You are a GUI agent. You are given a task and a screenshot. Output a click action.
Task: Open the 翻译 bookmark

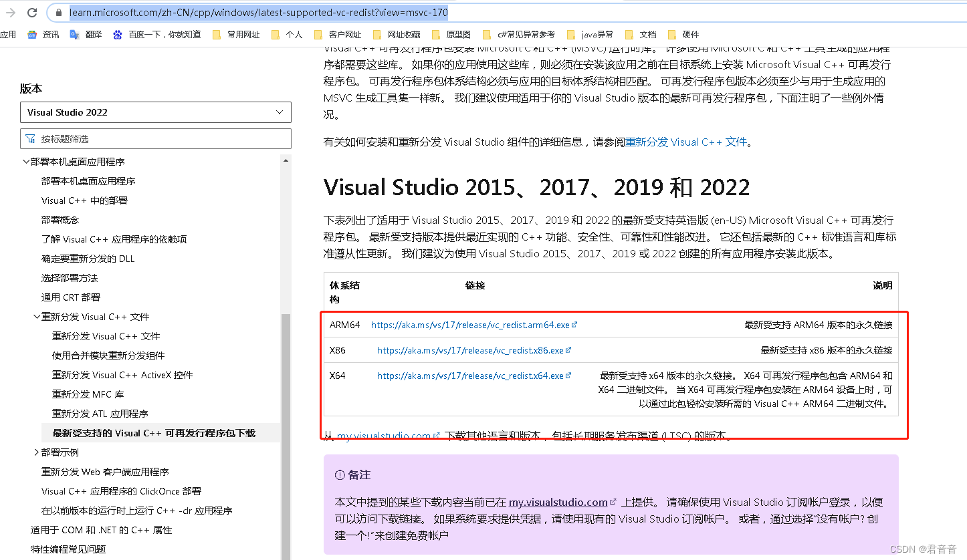[86, 34]
